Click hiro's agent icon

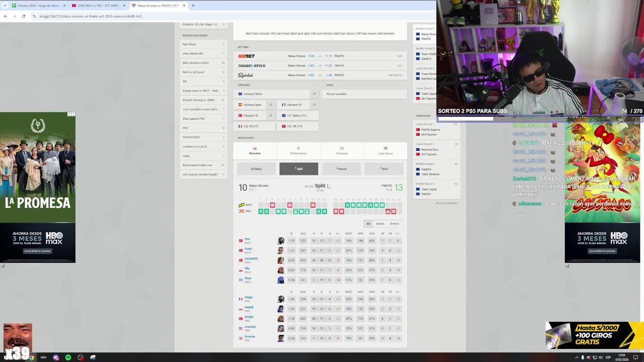click(x=281, y=241)
